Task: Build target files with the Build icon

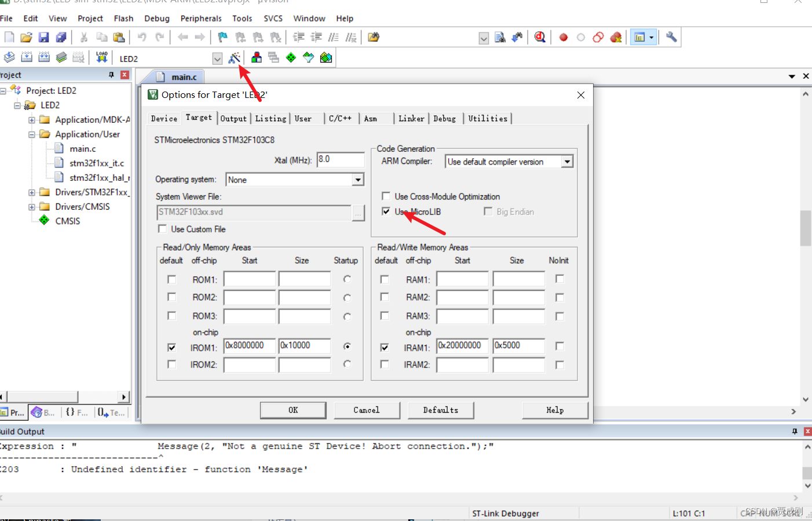Action: pyautogui.click(x=27, y=57)
